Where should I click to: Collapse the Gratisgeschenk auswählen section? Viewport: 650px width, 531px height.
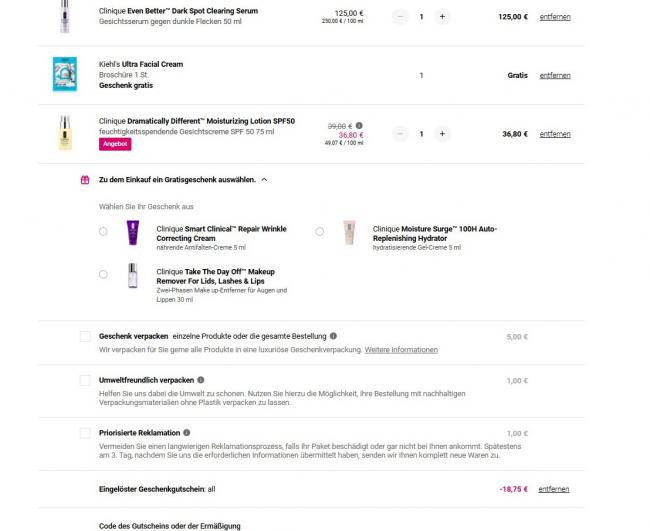264,180
